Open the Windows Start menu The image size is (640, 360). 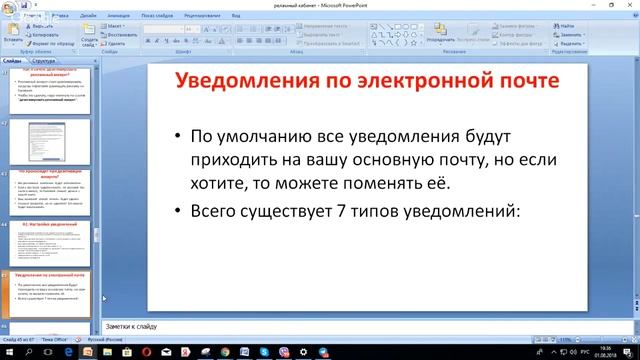point(9,352)
